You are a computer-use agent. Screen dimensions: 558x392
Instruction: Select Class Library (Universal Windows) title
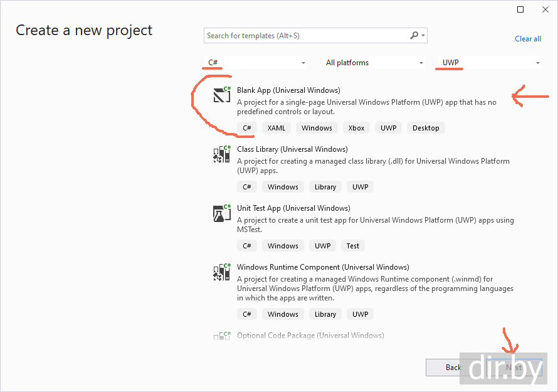(x=293, y=149)
